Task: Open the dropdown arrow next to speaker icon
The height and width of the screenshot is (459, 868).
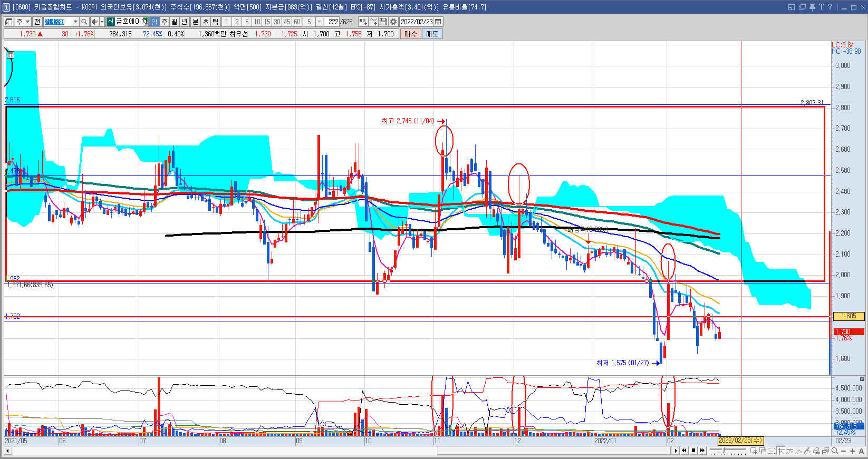Action: (x=102, y=22)
